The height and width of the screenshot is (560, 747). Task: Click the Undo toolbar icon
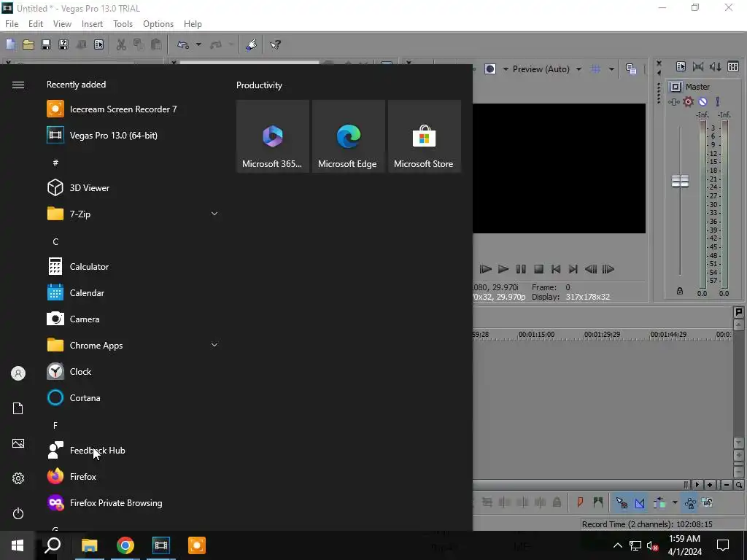[183, 44]
